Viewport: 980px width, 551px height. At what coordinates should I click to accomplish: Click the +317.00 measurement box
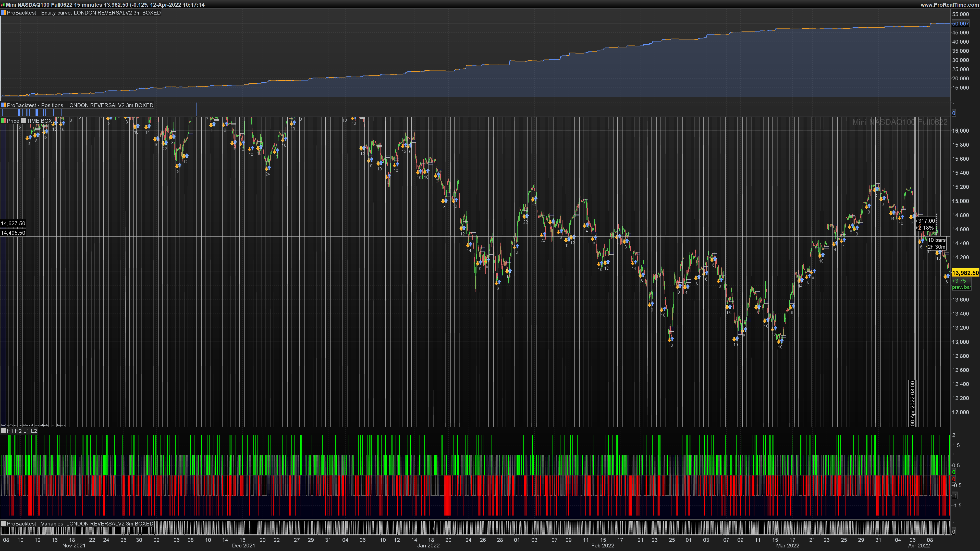pos(925,221)
